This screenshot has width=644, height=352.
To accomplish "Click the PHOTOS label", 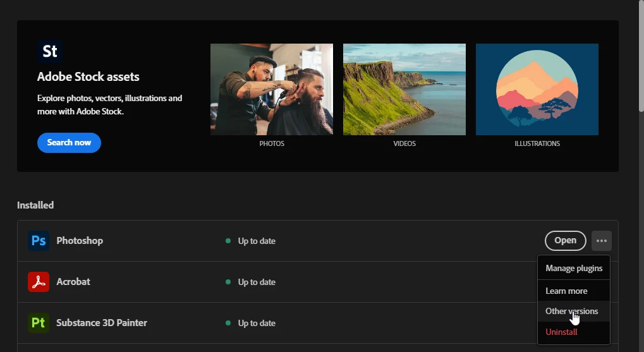I will [x=272, y=143].
